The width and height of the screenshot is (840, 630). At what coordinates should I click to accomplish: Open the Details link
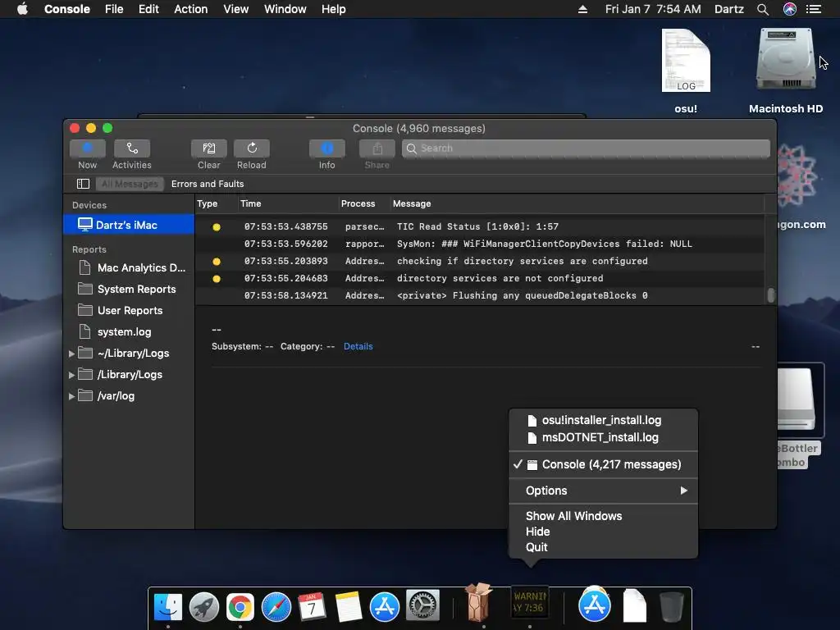[x=358, y=347]
